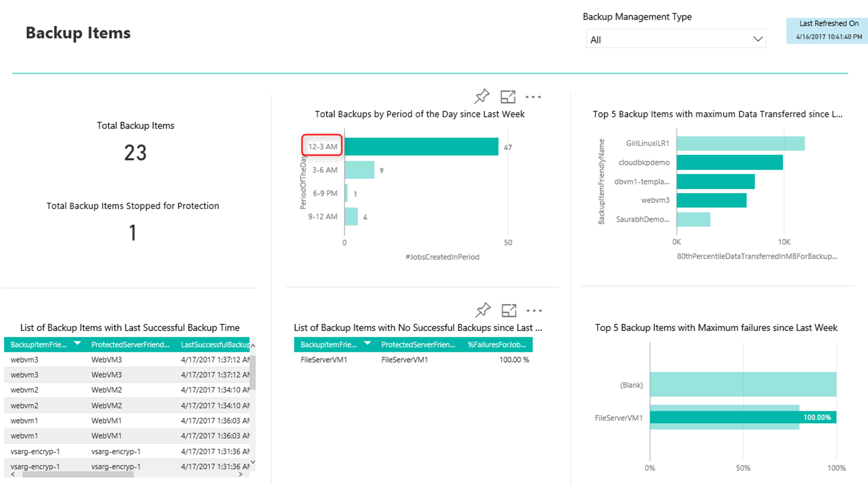The width and height of the screenshot is (868, 485).
Task: Select the 3-6 AM bar with 9 jobs
Action: 359,170
